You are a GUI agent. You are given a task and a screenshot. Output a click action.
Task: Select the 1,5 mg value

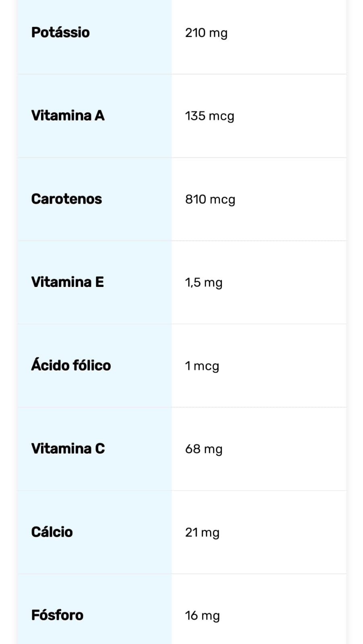(x=204, y=283)
